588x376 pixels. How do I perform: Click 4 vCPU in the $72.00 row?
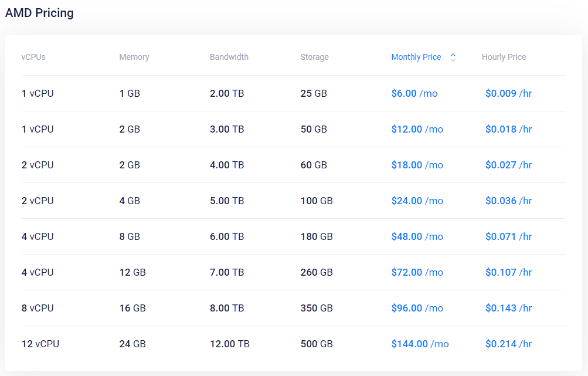[38, 272]
